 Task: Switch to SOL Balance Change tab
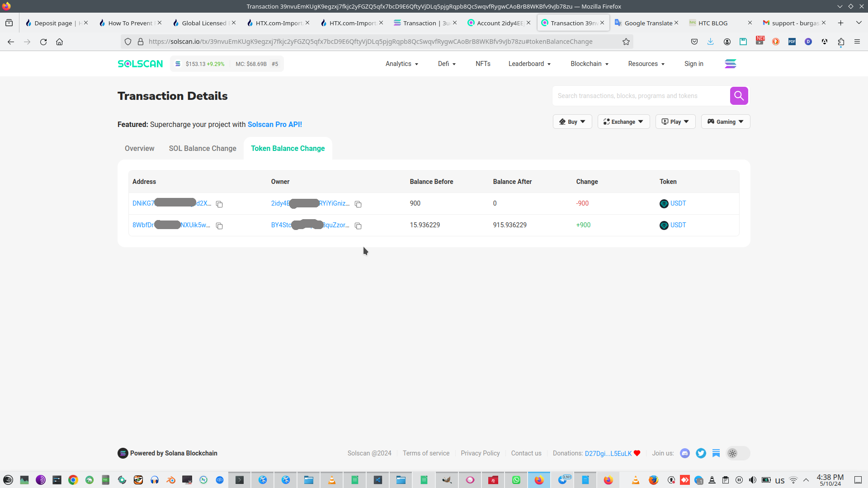pos(203,148)
